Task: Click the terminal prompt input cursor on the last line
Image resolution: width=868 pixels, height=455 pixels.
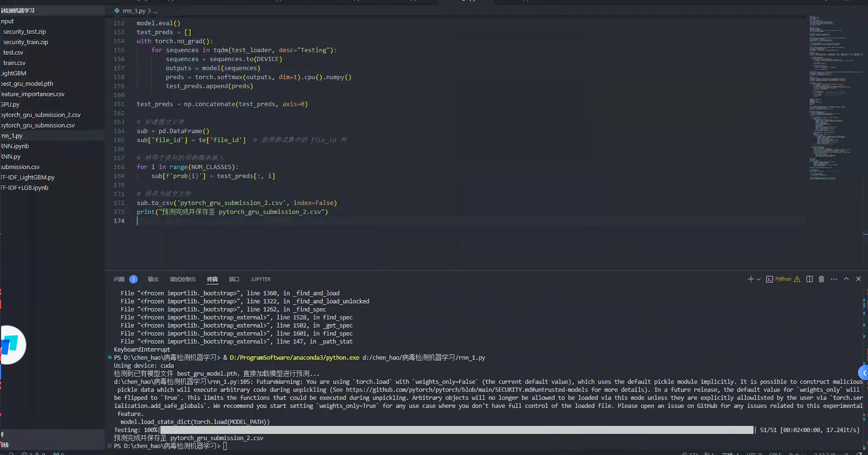Action: click(x=225, y=446)
